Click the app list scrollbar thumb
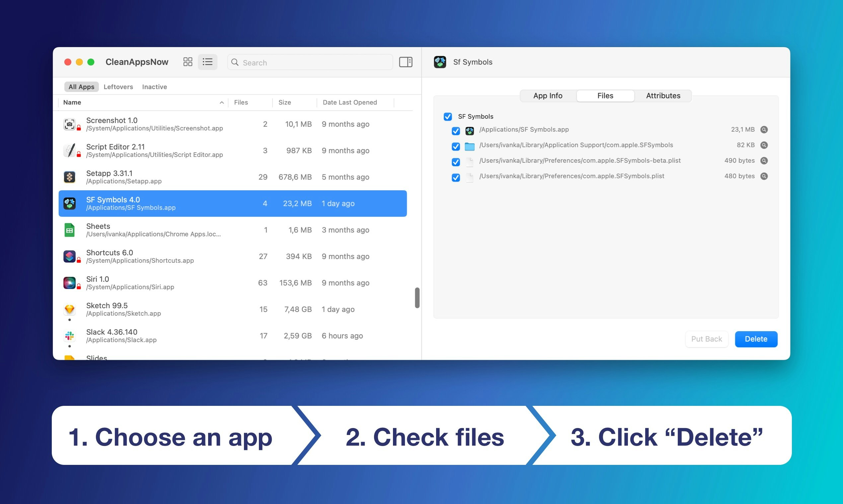This screenshot has width=843, height=504. click(x=417, y=298)
